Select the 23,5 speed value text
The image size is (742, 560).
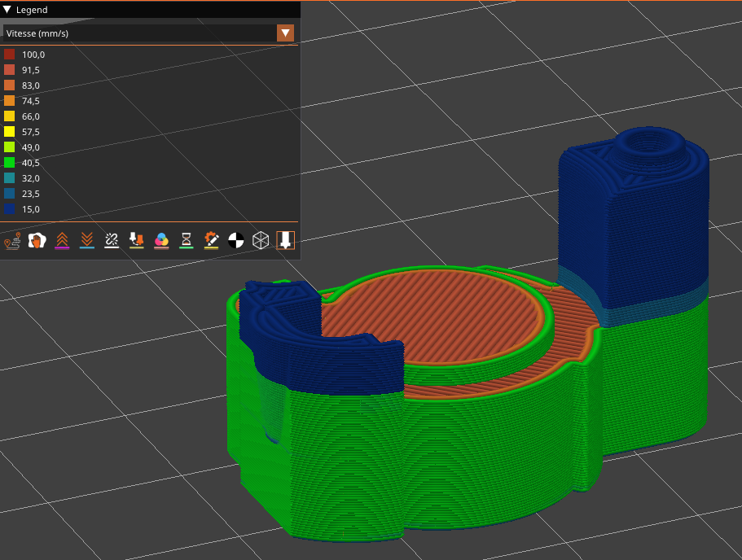click(31, 194)
